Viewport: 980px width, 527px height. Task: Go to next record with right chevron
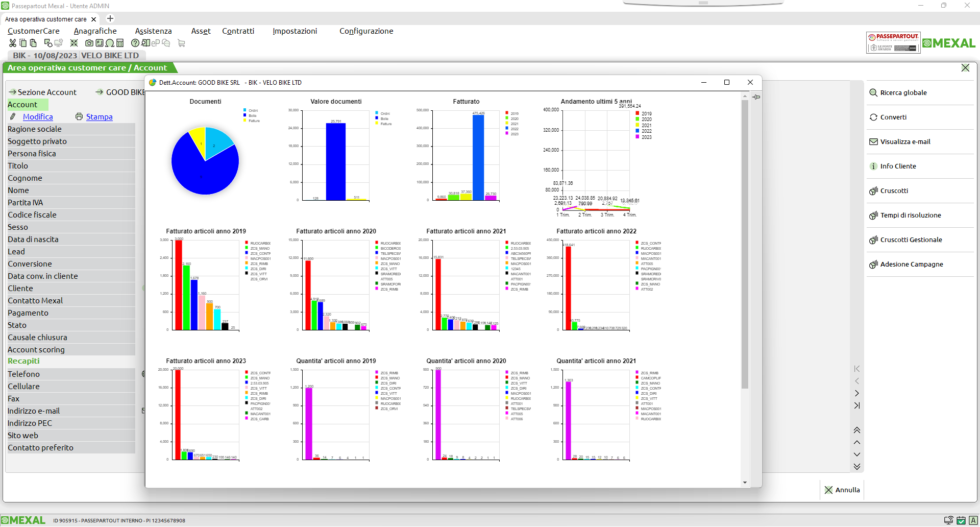click(857, 393)
